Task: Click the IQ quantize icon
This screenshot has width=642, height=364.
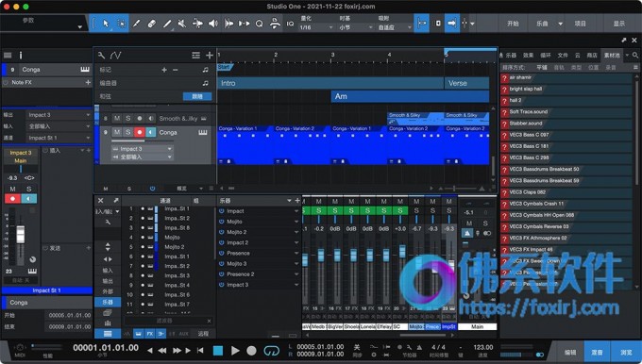Action: pyautogui.click(x=290, y=24)
